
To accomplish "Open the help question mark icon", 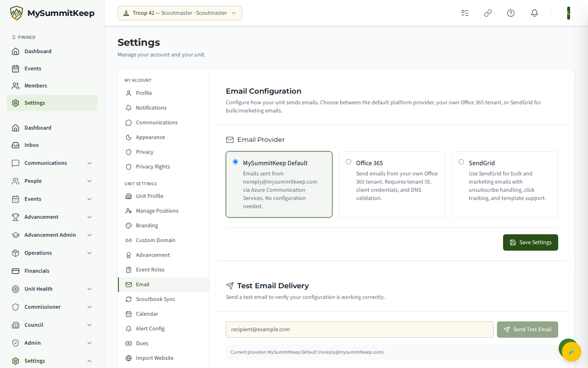I will point(511,13).
